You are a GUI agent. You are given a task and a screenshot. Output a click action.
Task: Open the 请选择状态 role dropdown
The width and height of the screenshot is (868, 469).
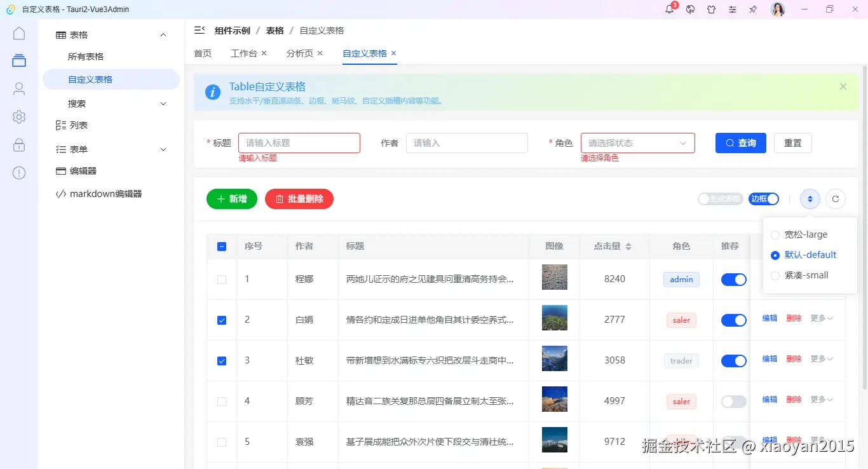click(637, 143)
